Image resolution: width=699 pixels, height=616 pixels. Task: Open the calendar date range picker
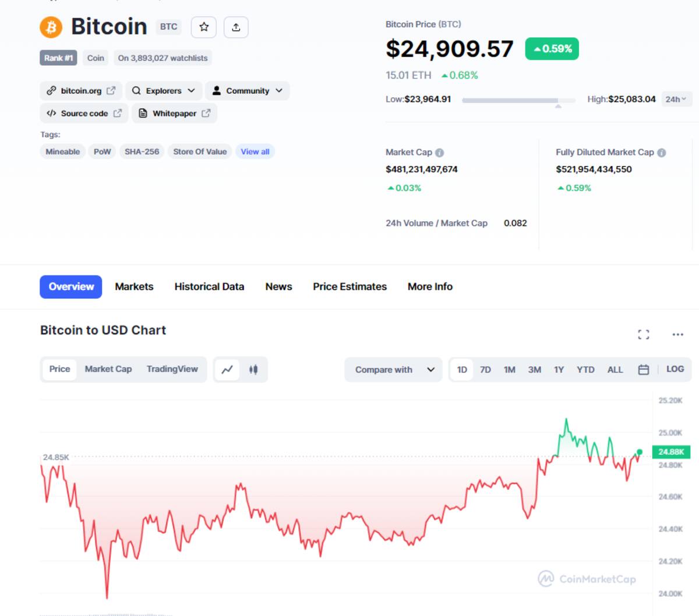point(643,370)
